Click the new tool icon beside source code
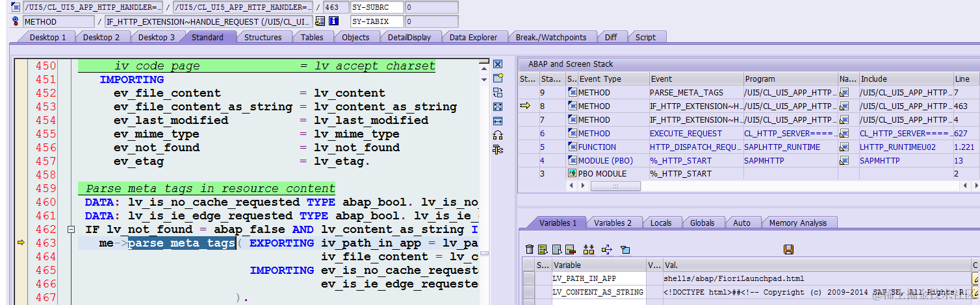The width and height of the screenshot is (980, 305). pos(498,78)
